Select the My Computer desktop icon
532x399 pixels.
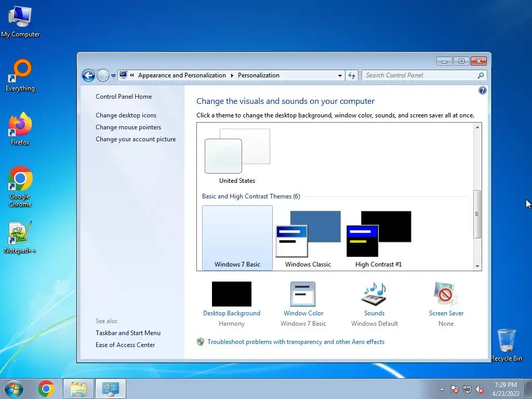20,22
